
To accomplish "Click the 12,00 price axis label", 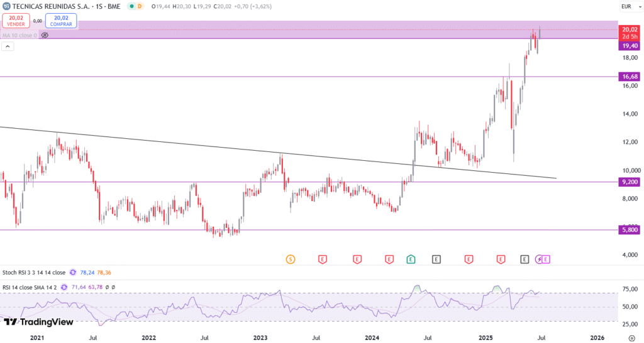I will (x=630, y=142).
